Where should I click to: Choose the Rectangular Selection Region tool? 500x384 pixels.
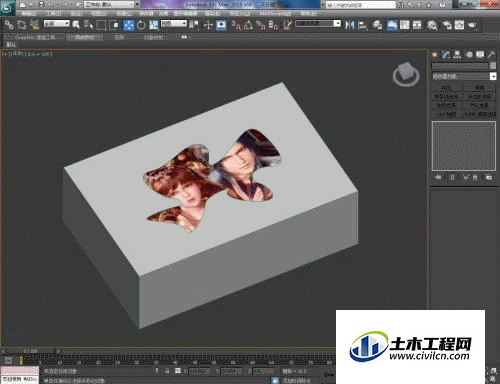point(101,25)
